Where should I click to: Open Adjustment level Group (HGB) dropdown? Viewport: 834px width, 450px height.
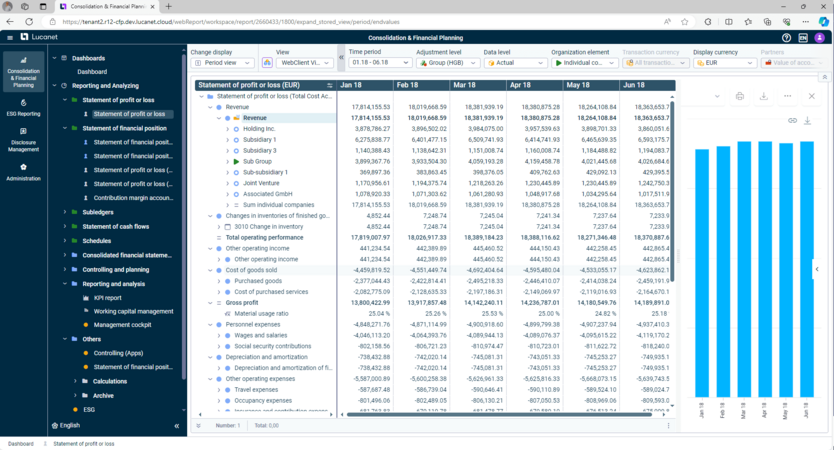coord(448,63)
